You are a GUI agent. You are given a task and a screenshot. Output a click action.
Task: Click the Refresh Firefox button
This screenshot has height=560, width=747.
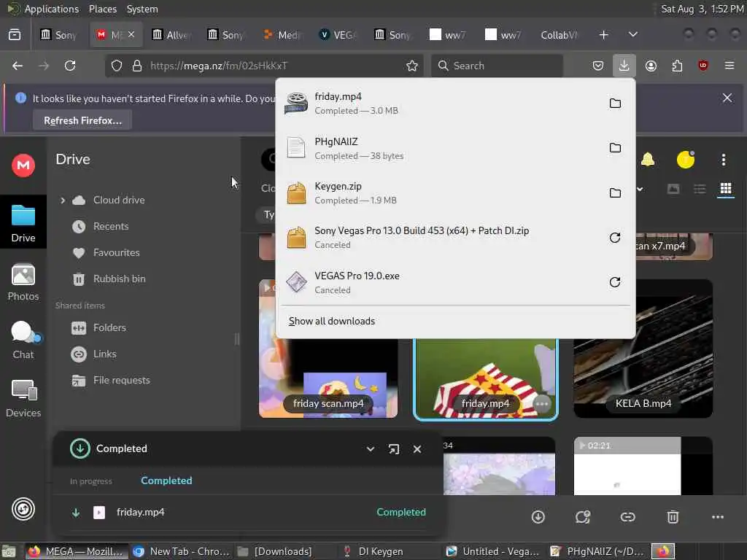coord(82,120)
